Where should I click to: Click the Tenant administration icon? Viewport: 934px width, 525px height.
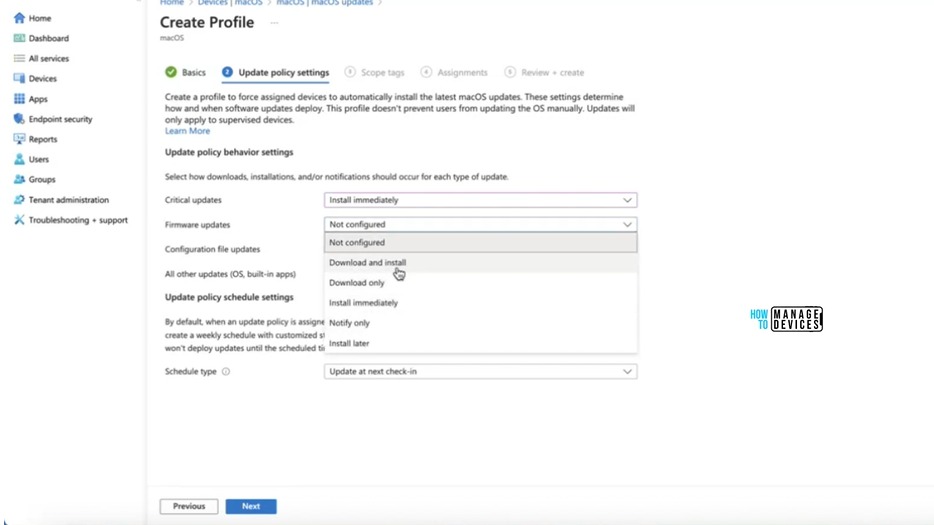click(x=19, y=200)
